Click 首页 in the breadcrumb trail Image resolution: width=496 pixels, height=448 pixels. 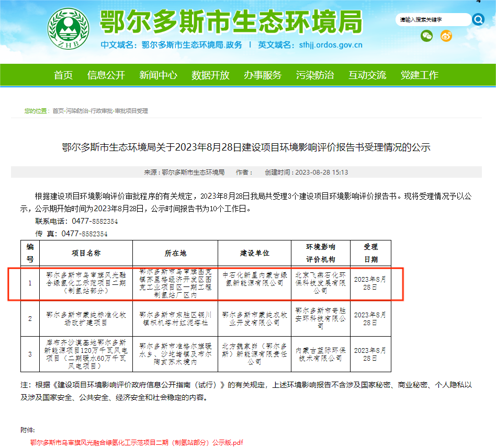tap(58, 111)
